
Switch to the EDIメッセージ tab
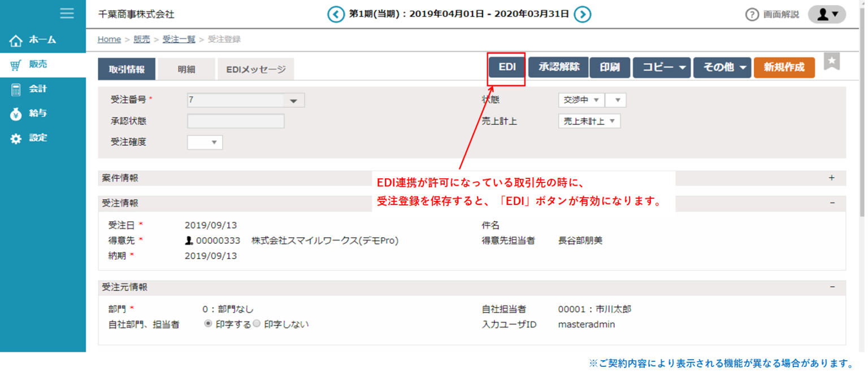(x=255, y=68)
